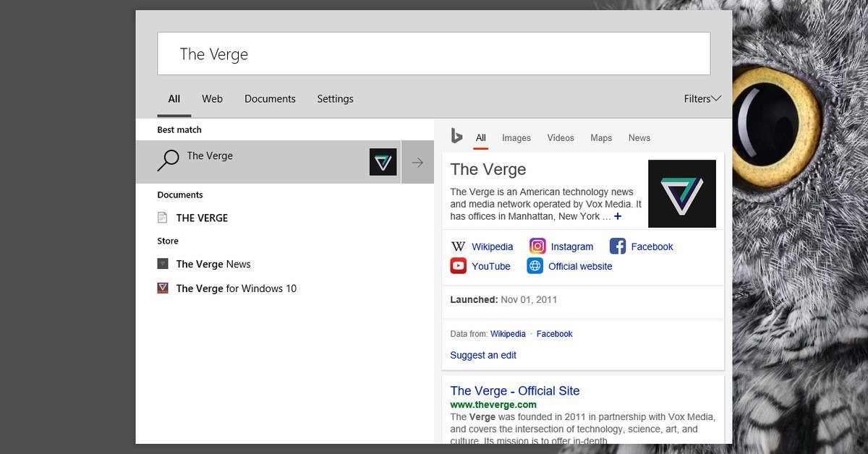
Task: Open the YouTube link
Action: tap(491, 266)
